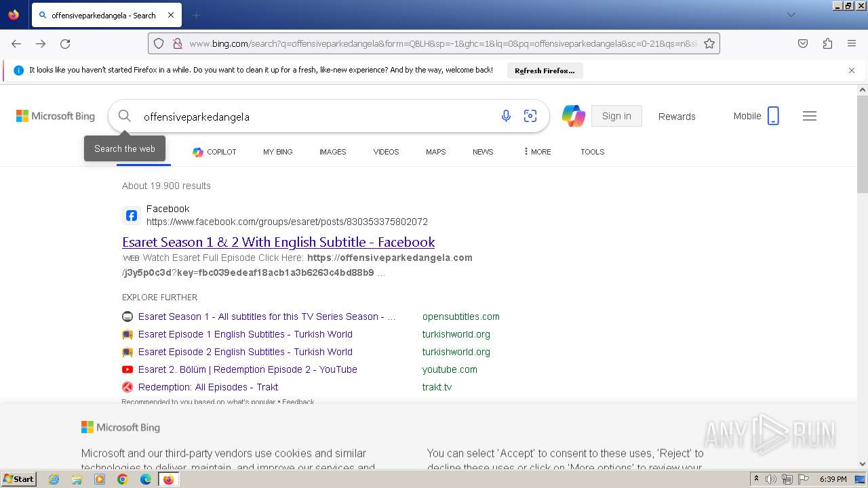The height and width of the screenshot is (488, 868).
Task: Click the Firefox taskbar button
Action: click(168, 479)
